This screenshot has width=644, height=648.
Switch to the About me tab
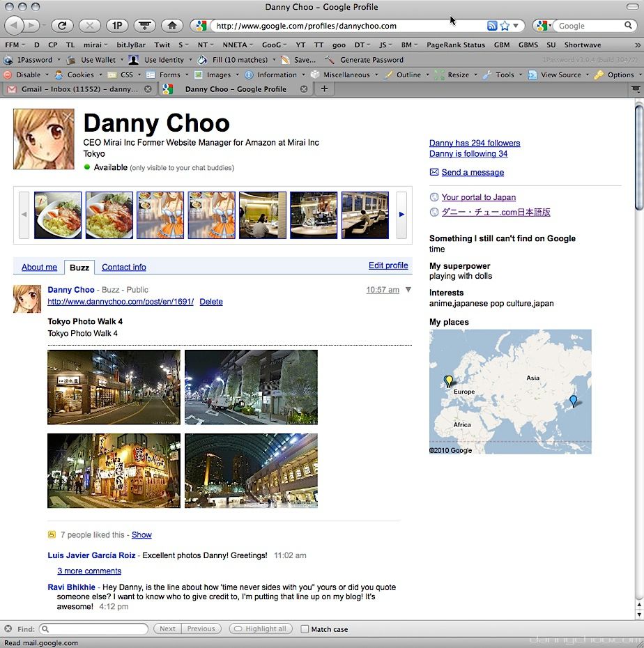click(x=39, y=267)
